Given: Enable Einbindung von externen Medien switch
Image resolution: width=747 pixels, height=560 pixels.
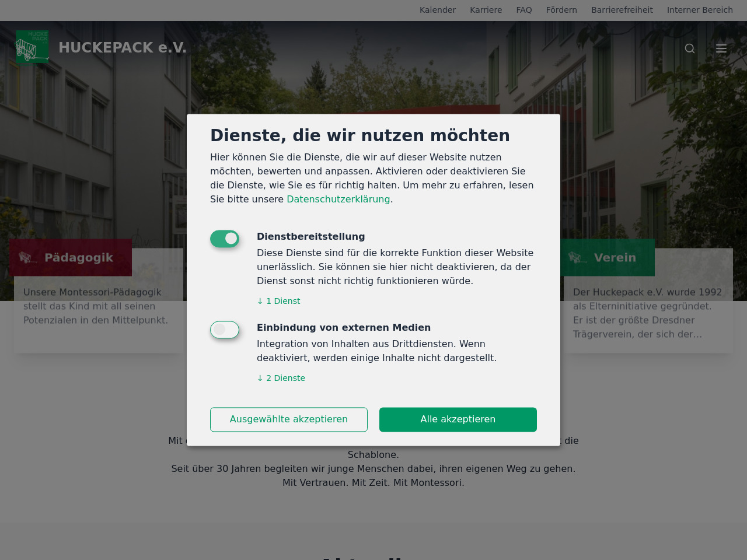Looking at the screenshot, I should [225, 330].
